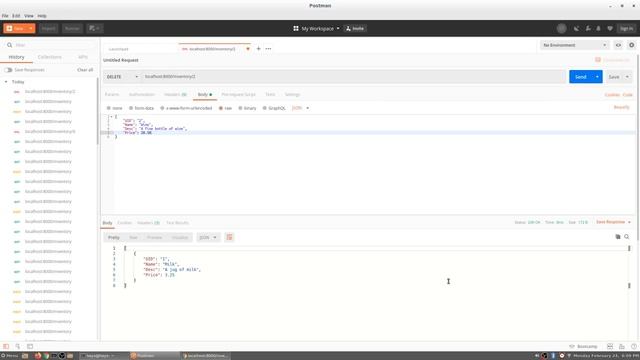Switch to the Collections sidebar tab
Screen dimensions: 640x360
50,57
